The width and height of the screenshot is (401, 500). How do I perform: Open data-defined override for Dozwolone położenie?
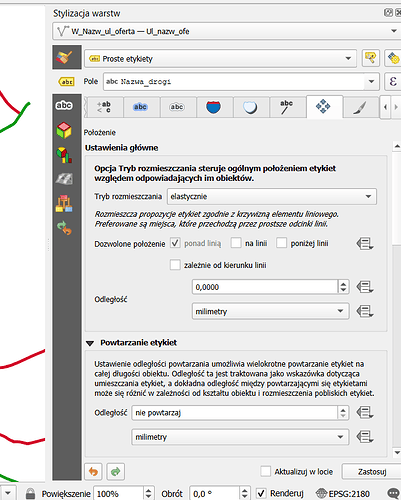point(365,244)
